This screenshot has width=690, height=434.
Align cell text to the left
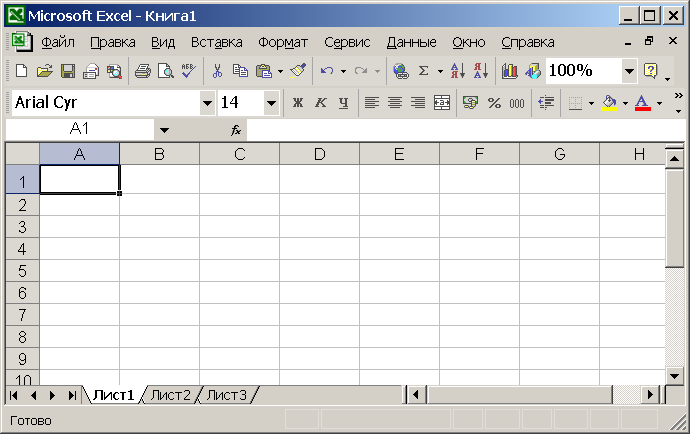tap(372, 103)
